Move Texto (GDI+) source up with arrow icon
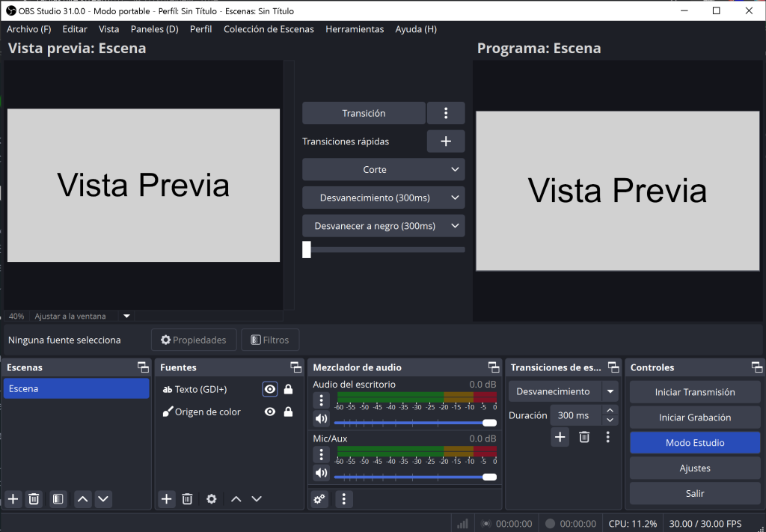 pos(236,499)
